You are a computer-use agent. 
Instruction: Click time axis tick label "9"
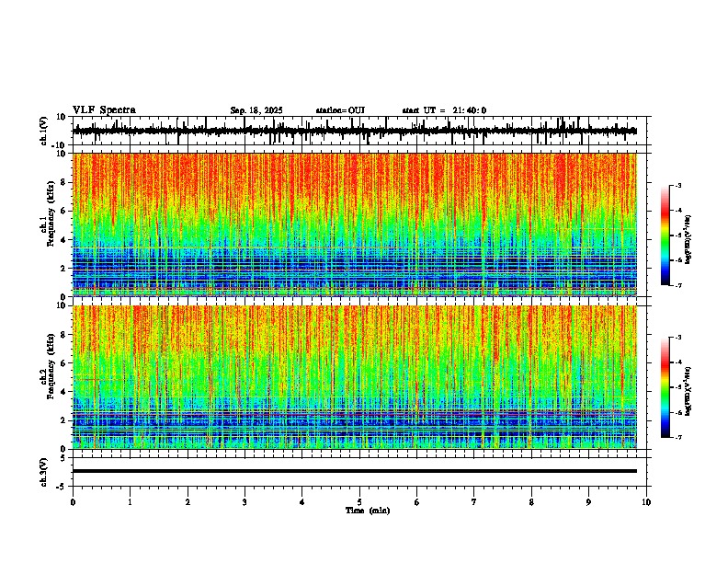[588, 502]
